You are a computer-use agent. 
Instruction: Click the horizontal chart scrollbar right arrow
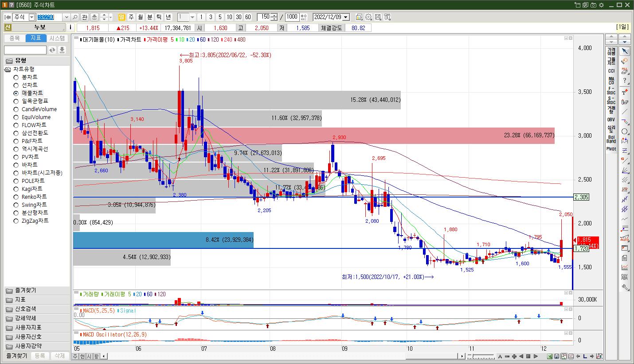pos(462,356)
